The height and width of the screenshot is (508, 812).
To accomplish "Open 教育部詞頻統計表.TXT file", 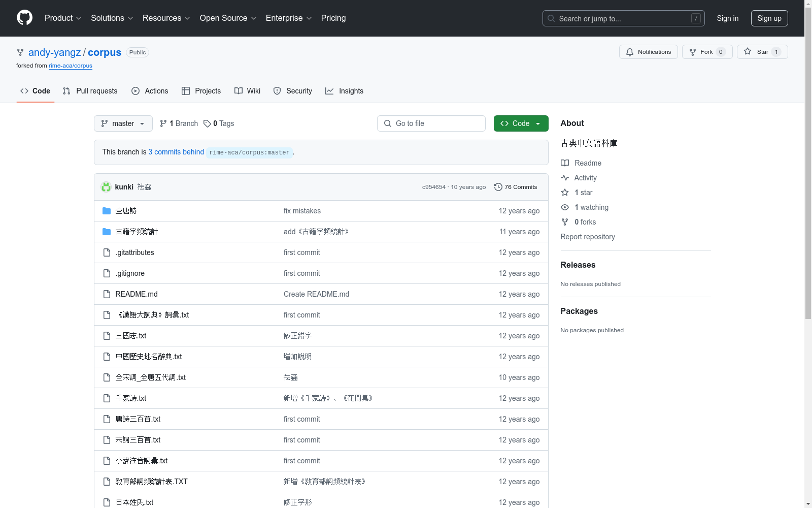I will click(x=152, y=482).
